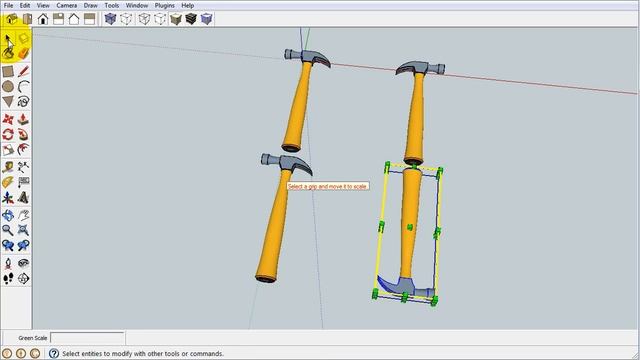Switch to Back view

tap(74, 19)
